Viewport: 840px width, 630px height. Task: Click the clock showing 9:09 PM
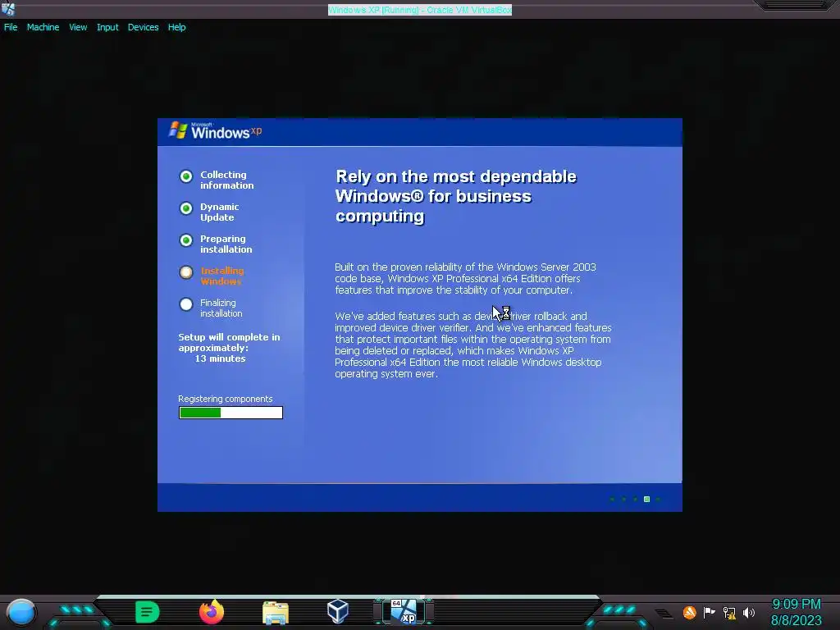point(796,605)
